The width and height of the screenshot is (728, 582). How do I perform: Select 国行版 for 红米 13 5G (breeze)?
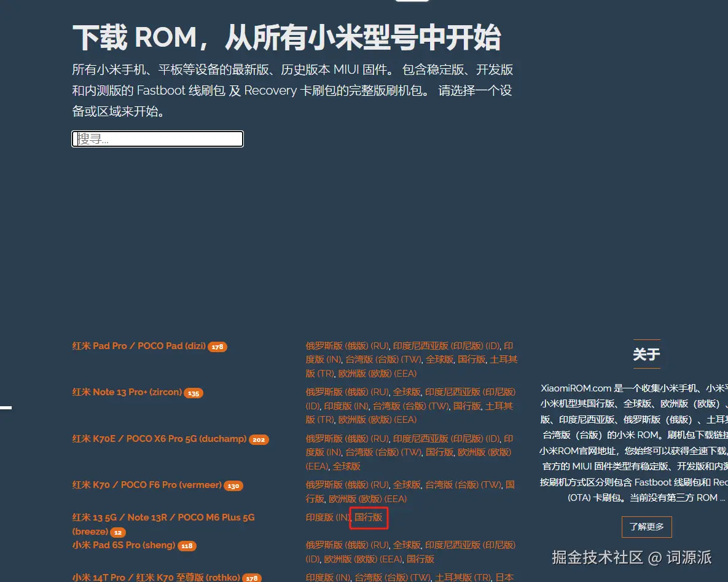click(x=369, y=517)
